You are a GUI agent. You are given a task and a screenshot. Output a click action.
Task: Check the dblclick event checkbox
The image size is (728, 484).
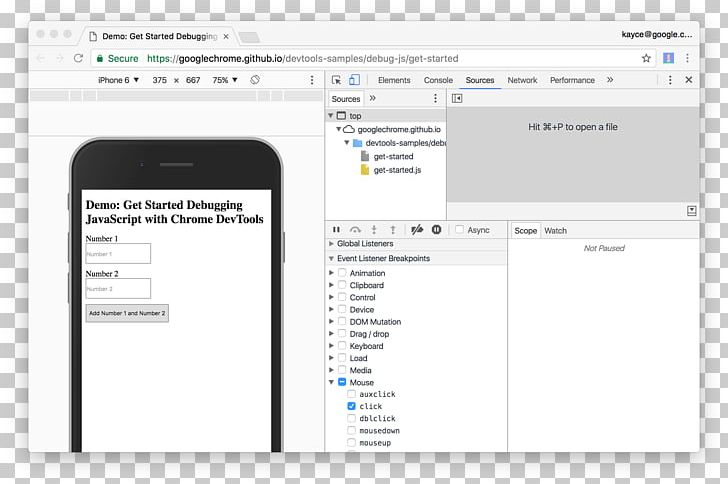click(x=351, y=418)
